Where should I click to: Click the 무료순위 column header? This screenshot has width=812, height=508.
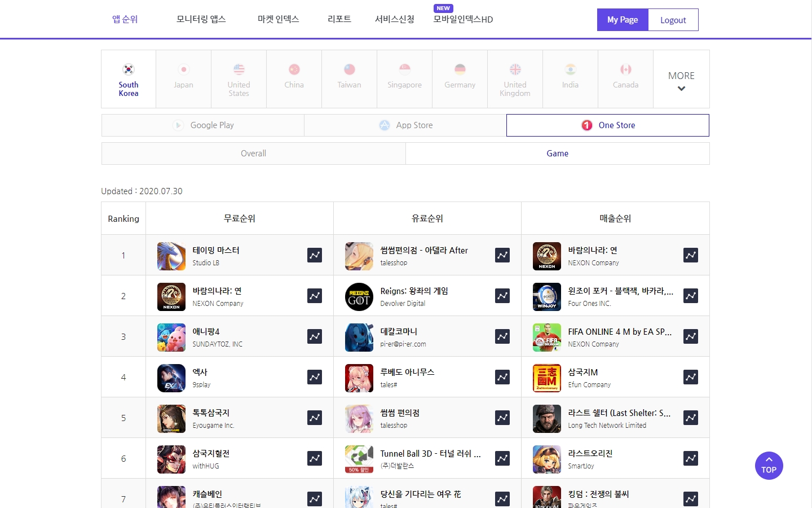(x=240, y=218)
